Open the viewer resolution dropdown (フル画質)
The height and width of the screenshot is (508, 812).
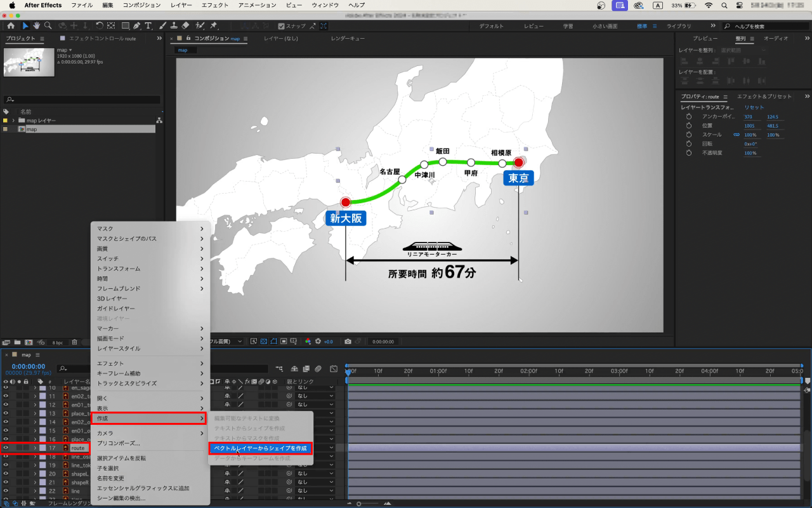click(226, 342)
